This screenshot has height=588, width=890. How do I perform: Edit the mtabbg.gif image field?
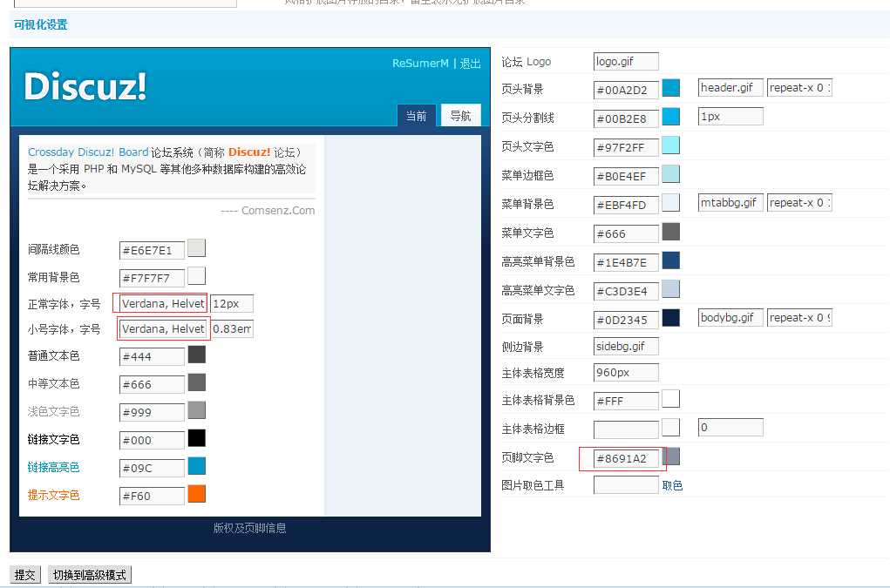coord(730,202)
